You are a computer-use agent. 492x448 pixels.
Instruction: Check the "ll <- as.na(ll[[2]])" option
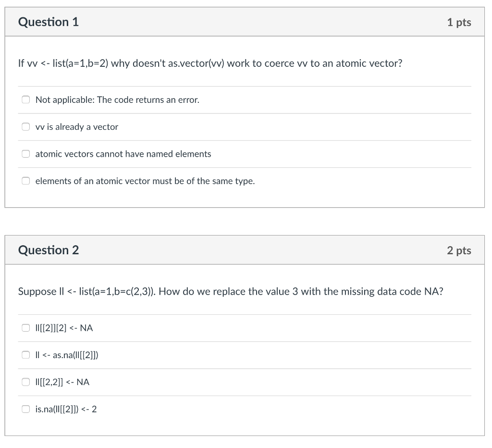coord(25,355)
